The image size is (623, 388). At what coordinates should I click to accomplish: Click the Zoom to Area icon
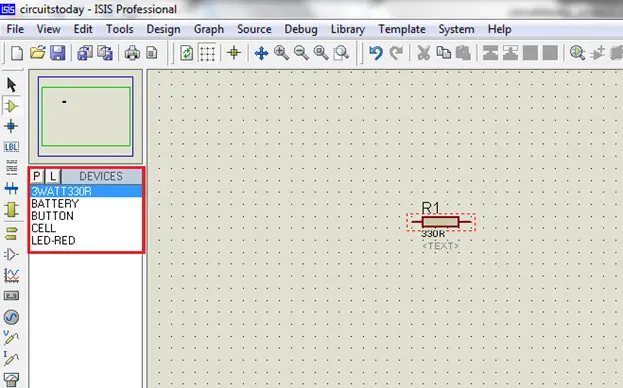(x=341, y=52)
